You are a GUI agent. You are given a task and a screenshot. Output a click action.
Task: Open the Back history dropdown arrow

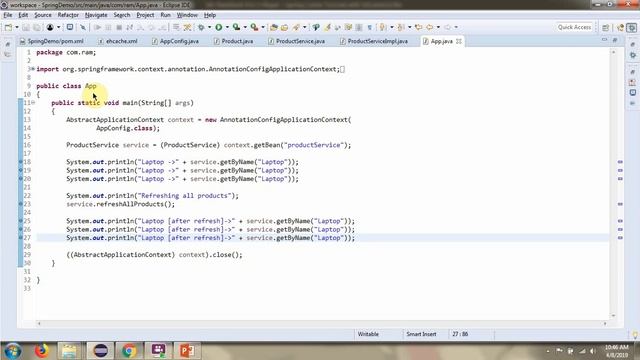click(x=438, y=27)
